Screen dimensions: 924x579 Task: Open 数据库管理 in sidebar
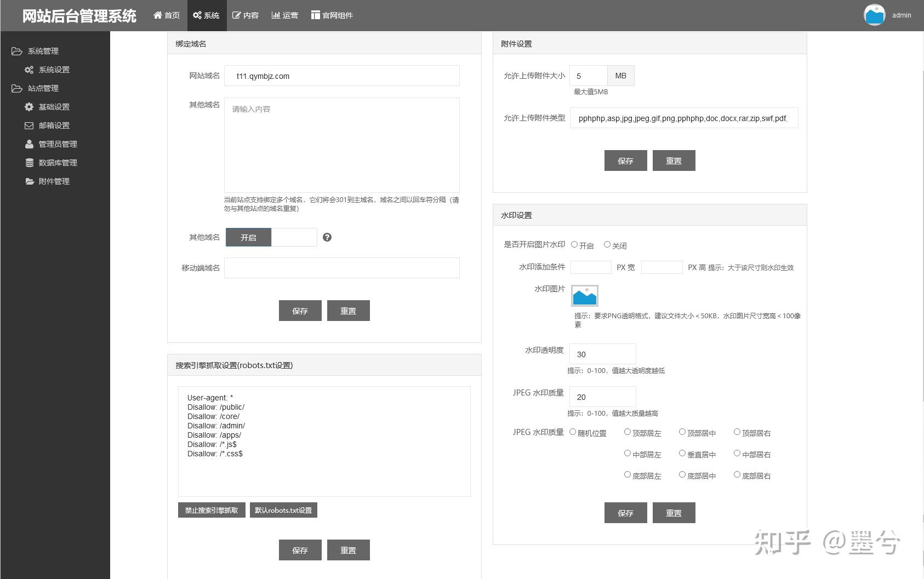click(x=51, y=163)
